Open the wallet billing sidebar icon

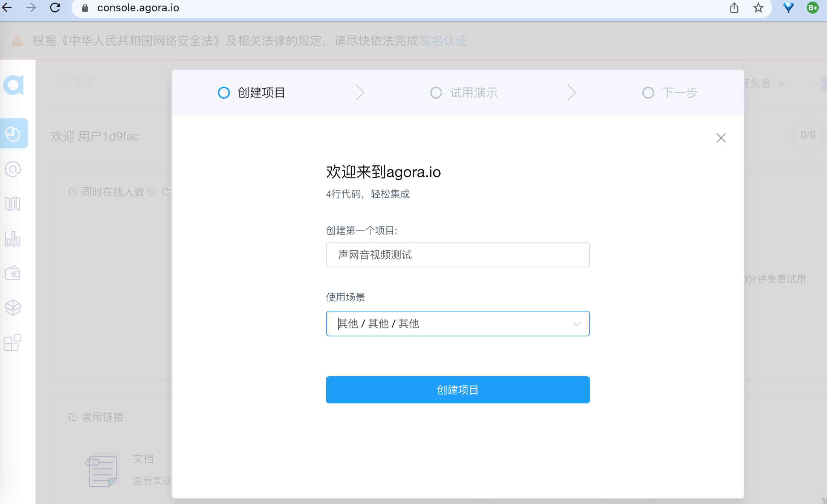point(13,273)
